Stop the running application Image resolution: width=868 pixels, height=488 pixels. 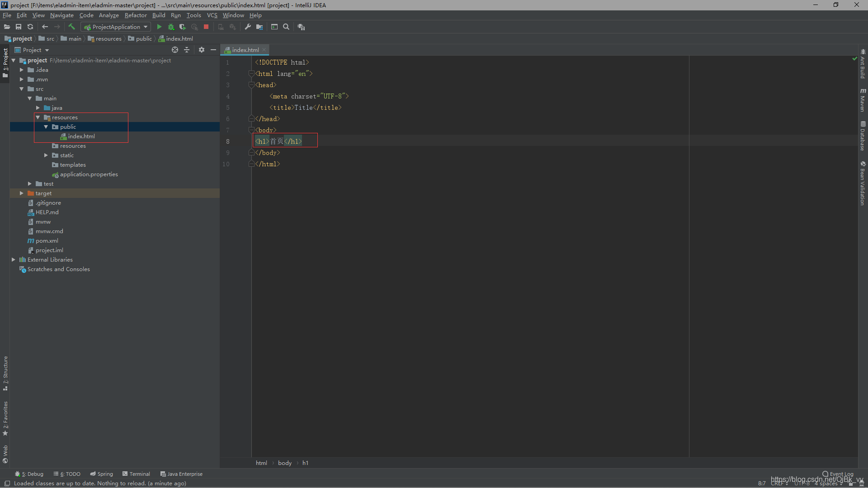[206, 27]
